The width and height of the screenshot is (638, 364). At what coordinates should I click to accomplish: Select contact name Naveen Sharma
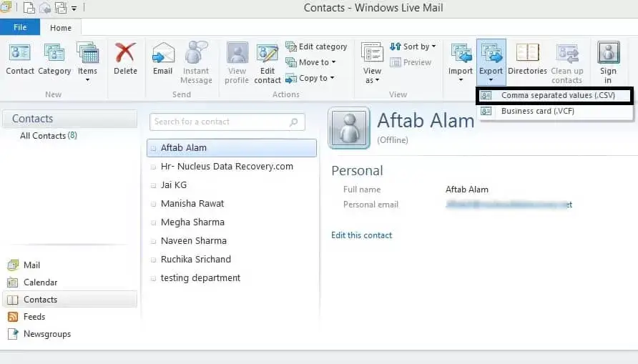click(194, 241)
